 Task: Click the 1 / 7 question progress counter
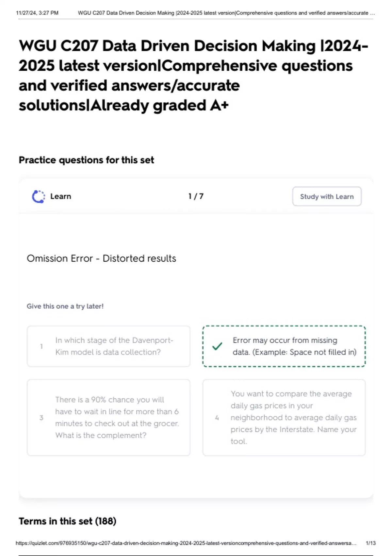pyautogui.click(x=196, y=197)
